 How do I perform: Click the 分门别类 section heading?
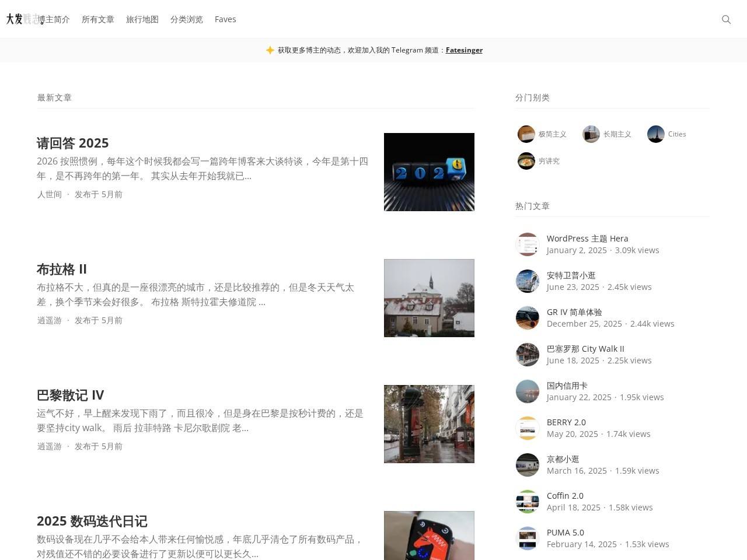tap(532, 97)
